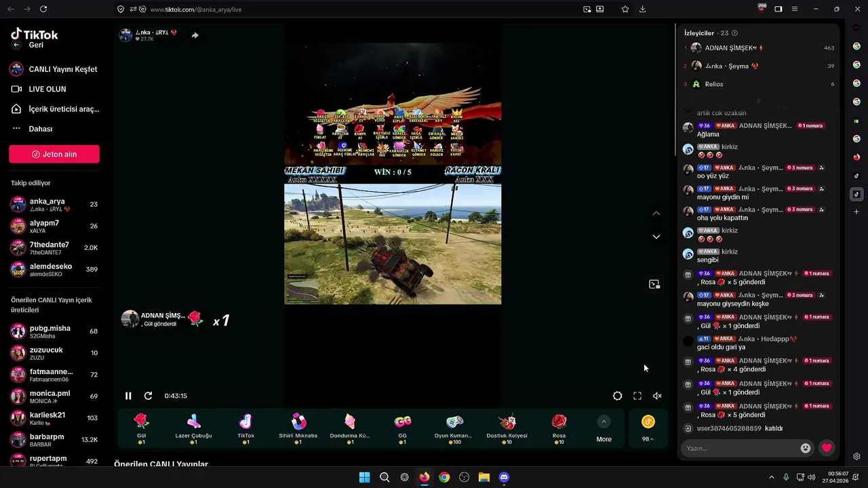Viewport: 868px width, 488px height.
Task: Open zuzuucuk suggested stream
Action: [x=54, y=353]
